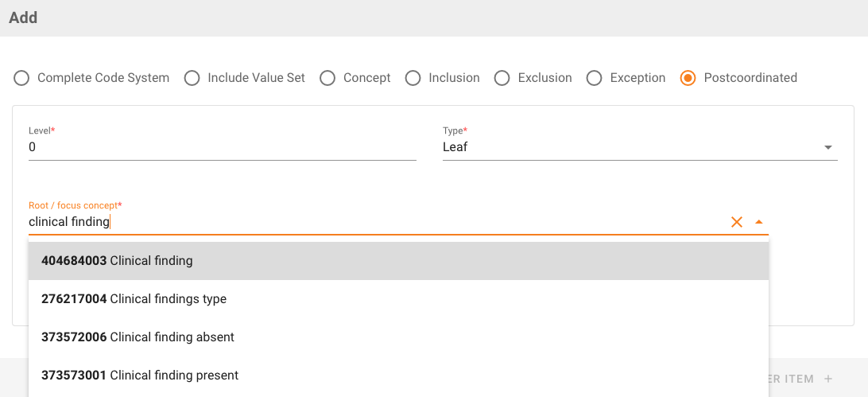Switch to the Exclusion radio option
The width and height of the screenshot is (868, 397).
[x=502, y=78]
